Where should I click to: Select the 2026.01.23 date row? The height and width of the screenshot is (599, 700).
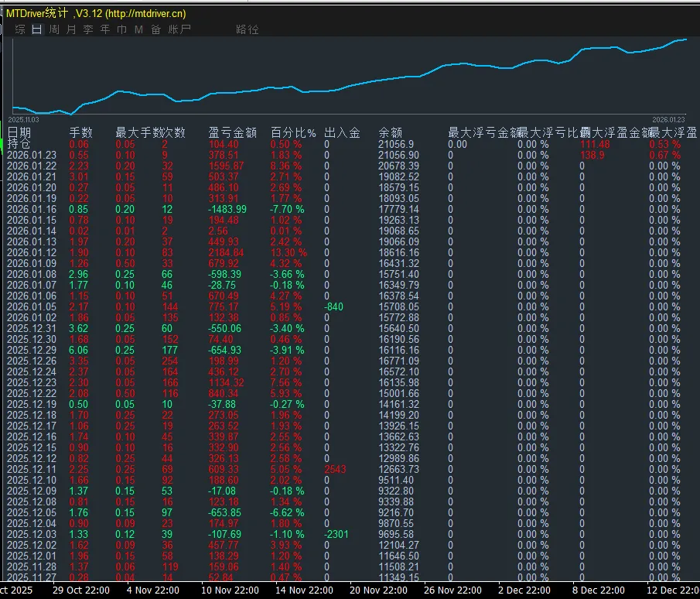32,155
